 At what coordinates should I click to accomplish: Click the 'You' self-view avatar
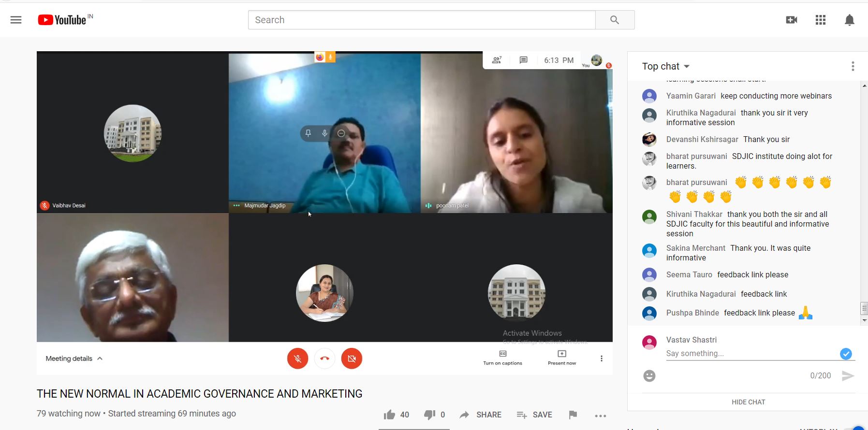pyautogui.click(x=597, y=60)
